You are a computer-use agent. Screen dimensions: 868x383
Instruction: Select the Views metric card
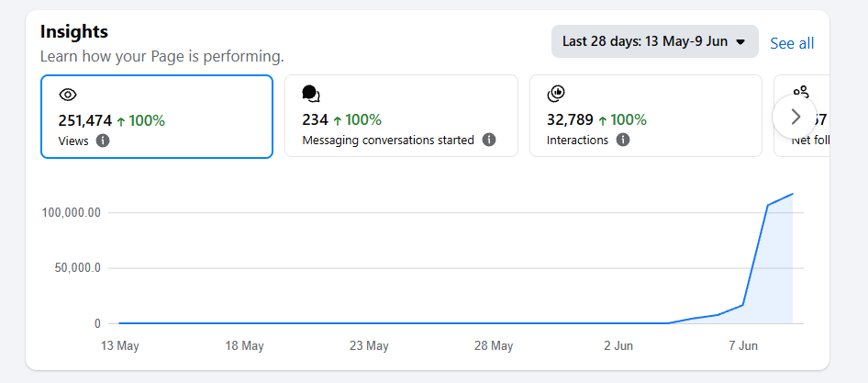coord(157,117)
